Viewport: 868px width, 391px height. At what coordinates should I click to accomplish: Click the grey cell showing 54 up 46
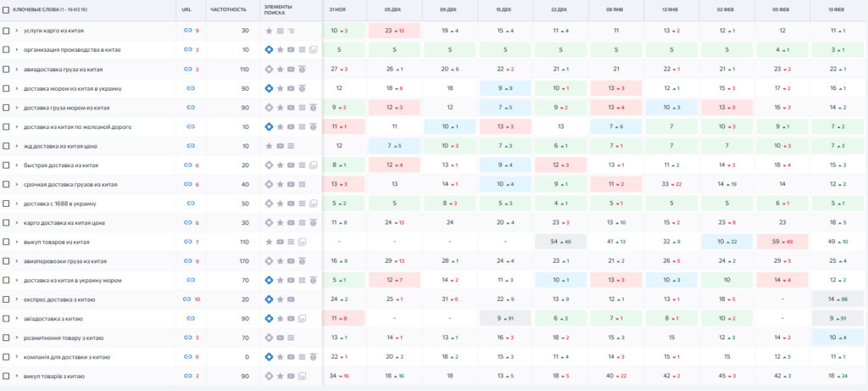tap(561, 242)
